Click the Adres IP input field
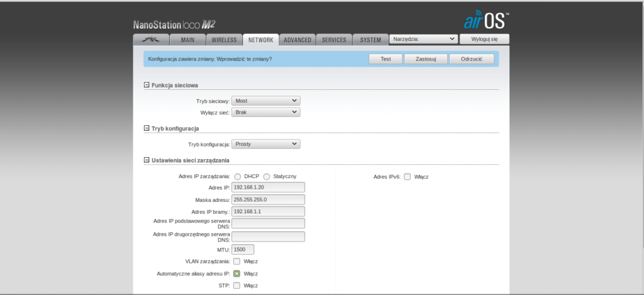The width and height of the screenshot is (644, 295). [x=268, y=187]
